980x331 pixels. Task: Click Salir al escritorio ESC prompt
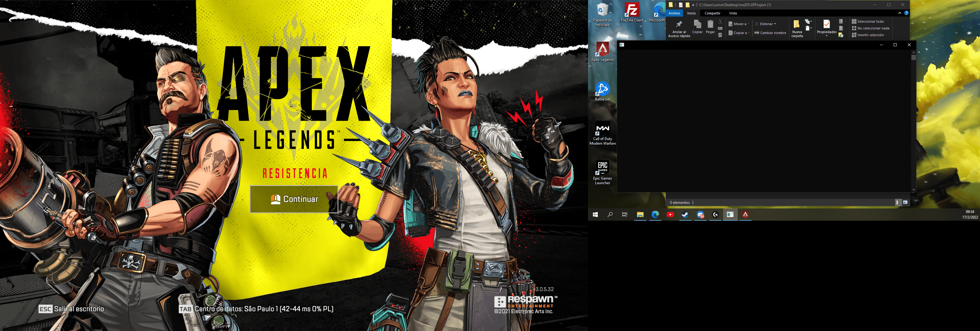[71, 309]
